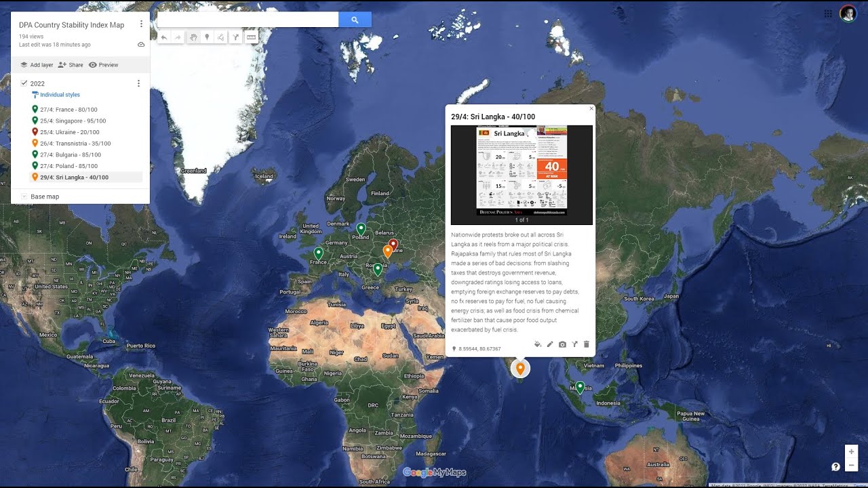Toggle the 2022 layer checkbox
Image resolution: width=868 pixels, height=488 pixels.
tap(24, 83)
